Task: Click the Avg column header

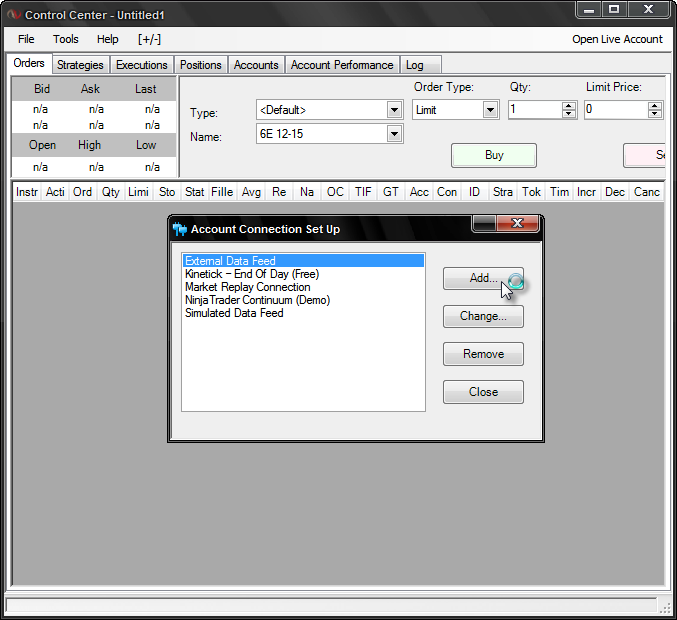Action: (251, 192)
